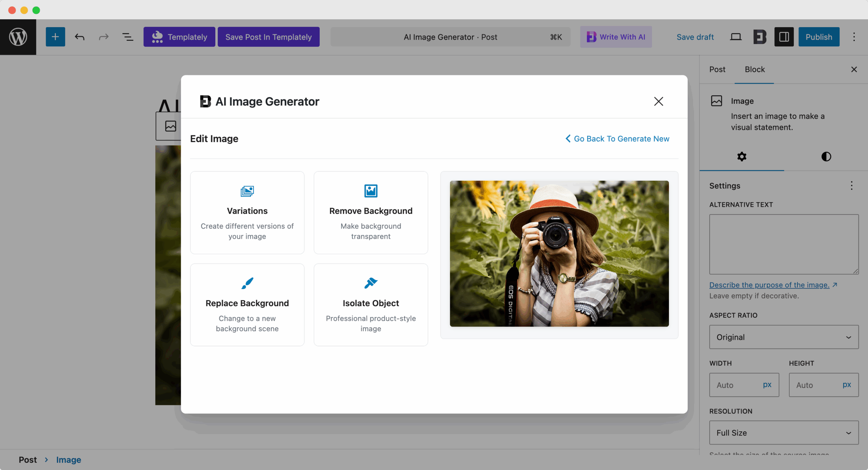Viewport: 868px width, 470px height.
Task: Select Block tab in the sidebar
Action: pyautogui.click(x=754, y=69)
